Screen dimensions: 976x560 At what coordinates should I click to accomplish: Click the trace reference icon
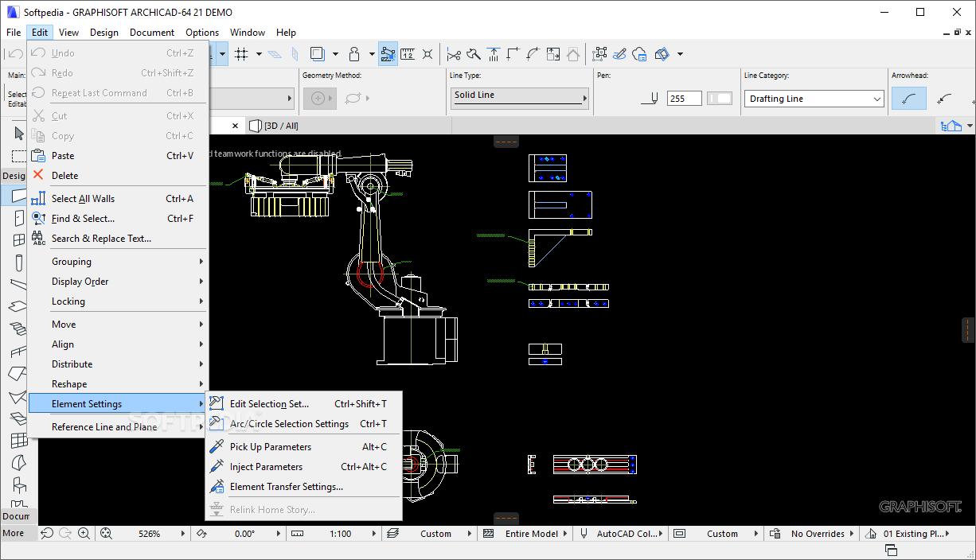coord(317,54)
